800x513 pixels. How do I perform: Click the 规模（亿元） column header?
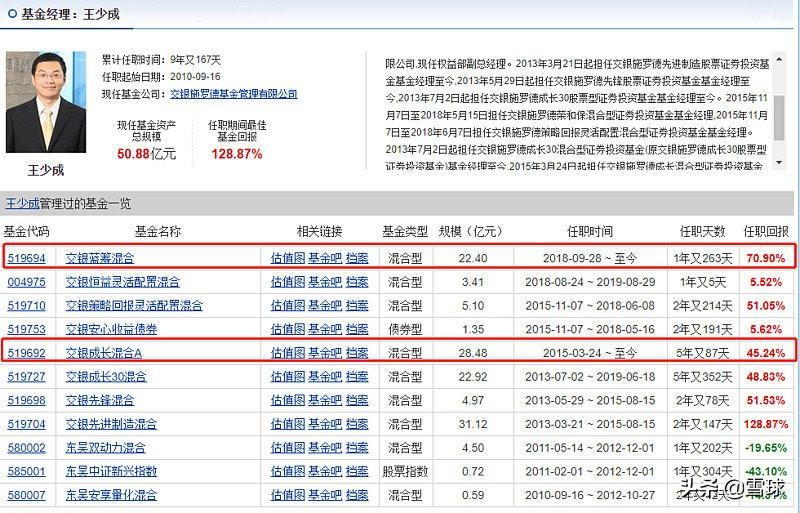pos(471,232)
